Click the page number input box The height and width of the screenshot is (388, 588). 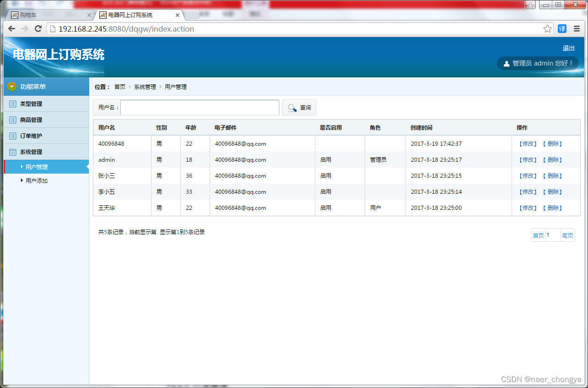[553, 235]
